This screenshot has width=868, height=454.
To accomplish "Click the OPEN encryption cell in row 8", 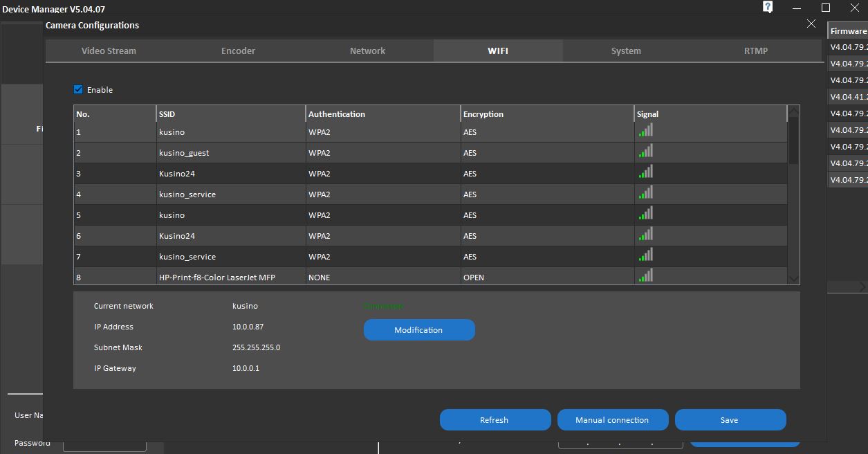I will (x=548, y=276).
